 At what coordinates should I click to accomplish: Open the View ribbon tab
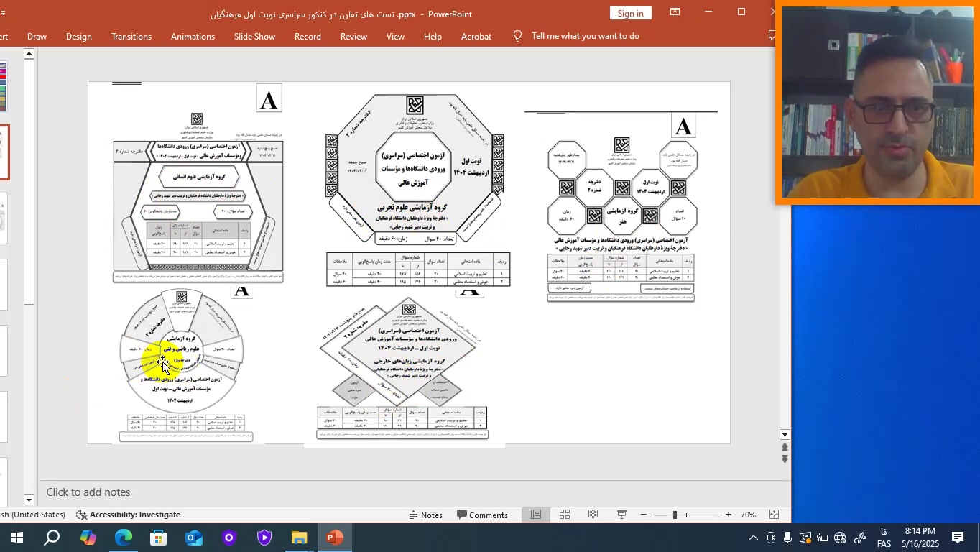tap(395, 36)
